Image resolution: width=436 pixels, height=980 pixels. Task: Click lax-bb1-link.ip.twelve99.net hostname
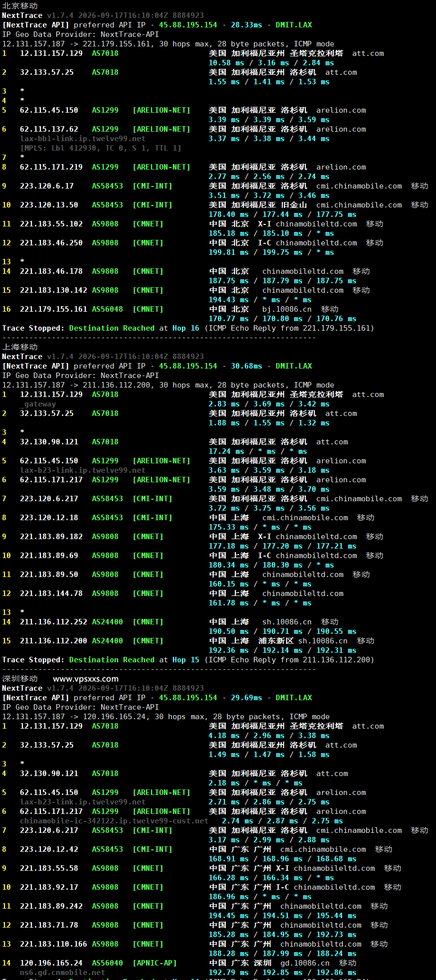click(83, 139)
